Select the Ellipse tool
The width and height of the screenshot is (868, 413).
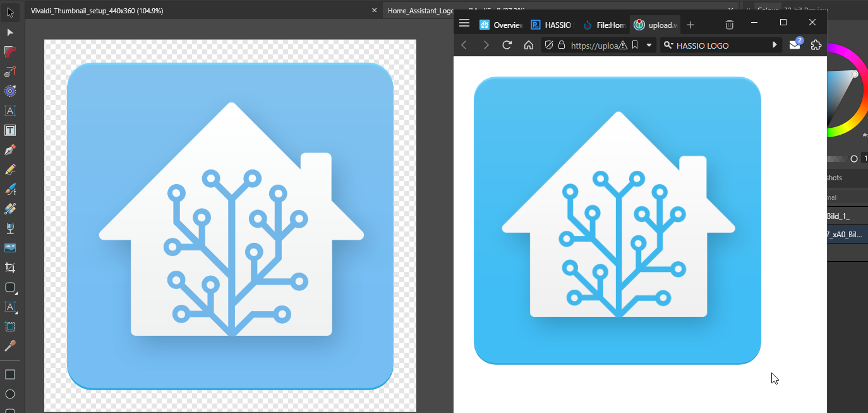pos(10,394)
